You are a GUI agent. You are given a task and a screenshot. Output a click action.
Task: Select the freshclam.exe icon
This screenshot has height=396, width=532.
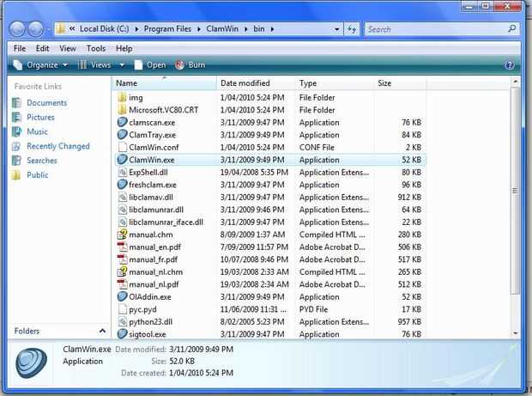point(122,185)
